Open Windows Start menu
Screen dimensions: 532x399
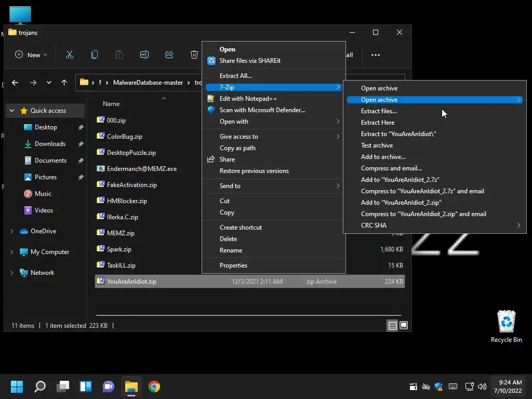tap(17, 387)
